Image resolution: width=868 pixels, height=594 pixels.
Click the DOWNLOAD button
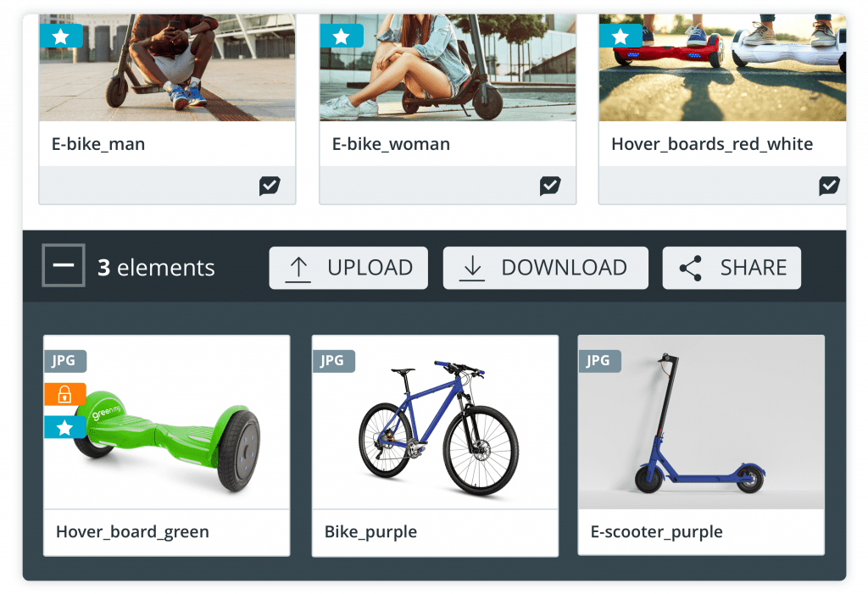[x=545, y=268]
